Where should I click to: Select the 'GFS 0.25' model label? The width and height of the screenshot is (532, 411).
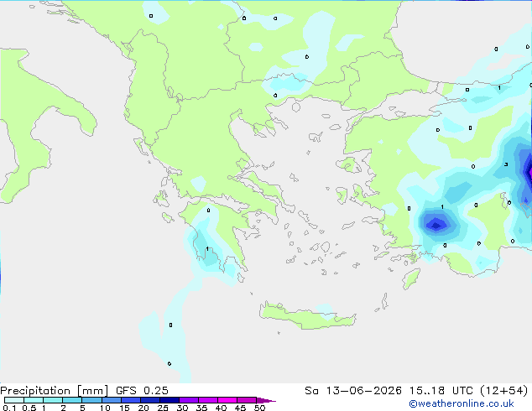coord(142,391)
